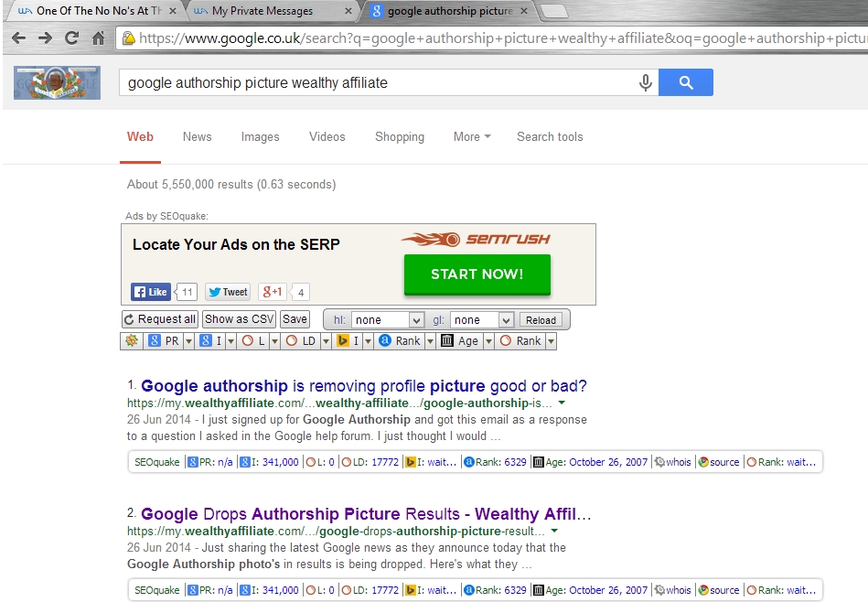Click 'I: 341,000' in result 1 SEOquake bar

click(x=269, y=462)
